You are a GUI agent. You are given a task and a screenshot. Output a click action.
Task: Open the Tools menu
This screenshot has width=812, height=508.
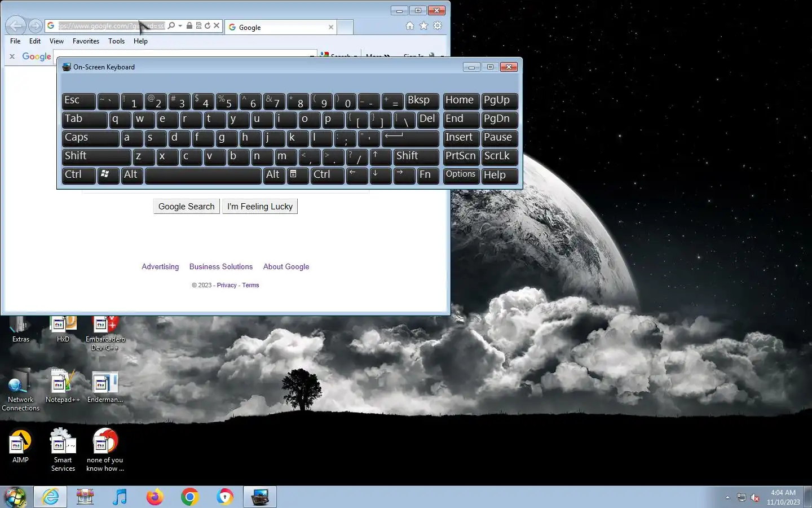click(116, 41)
